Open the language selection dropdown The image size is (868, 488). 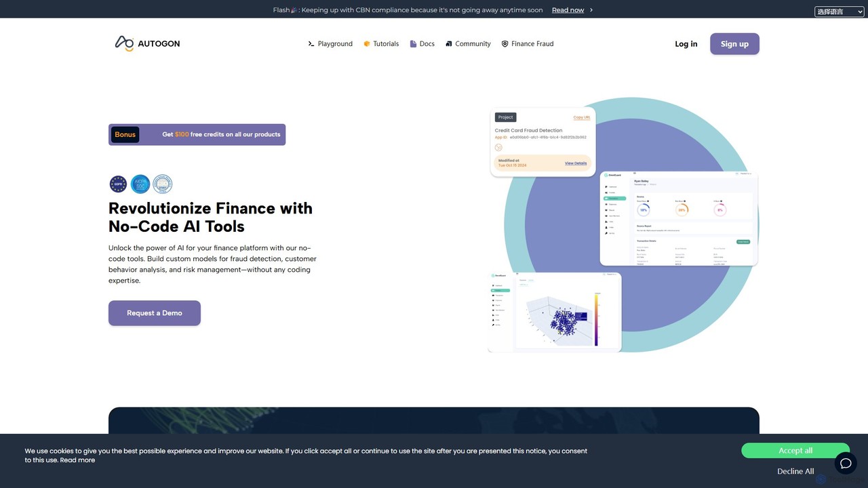pos(839,12)
